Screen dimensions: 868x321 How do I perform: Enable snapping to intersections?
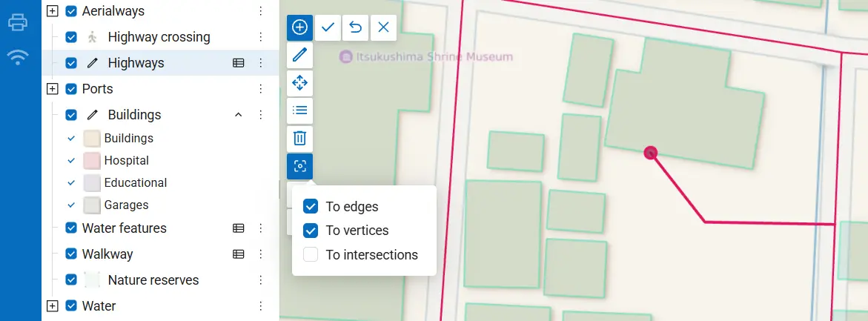(x=311, y=254)
